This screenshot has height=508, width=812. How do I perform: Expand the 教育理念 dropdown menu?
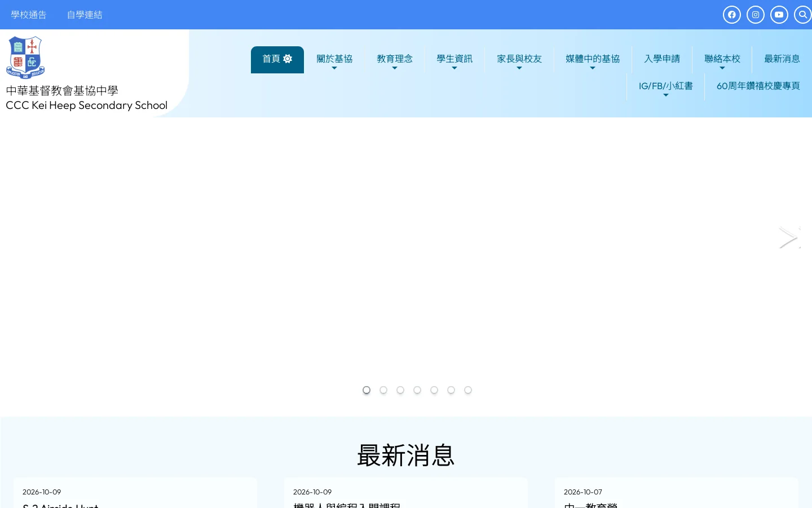coord(395,59)
